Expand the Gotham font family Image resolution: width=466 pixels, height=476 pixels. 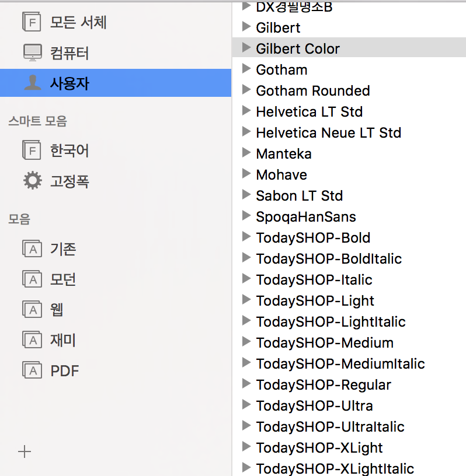pyautogui.click(x=246, y=69)
